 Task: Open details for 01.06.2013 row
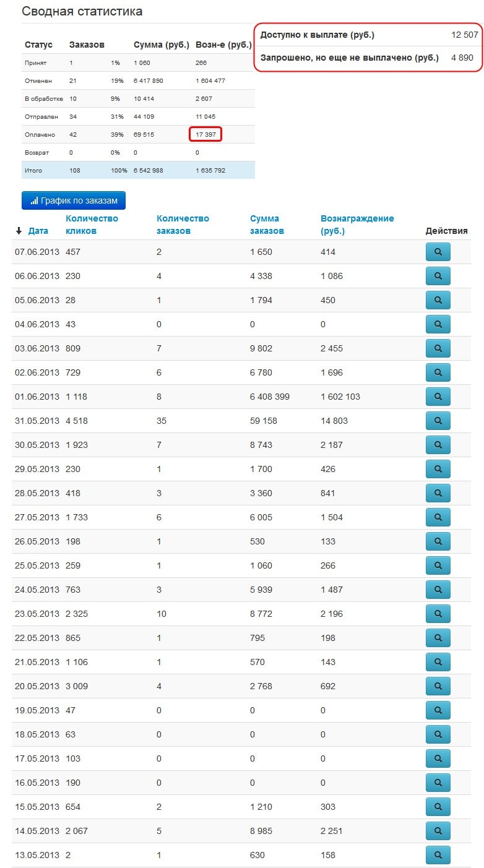(x=438, y=397)
